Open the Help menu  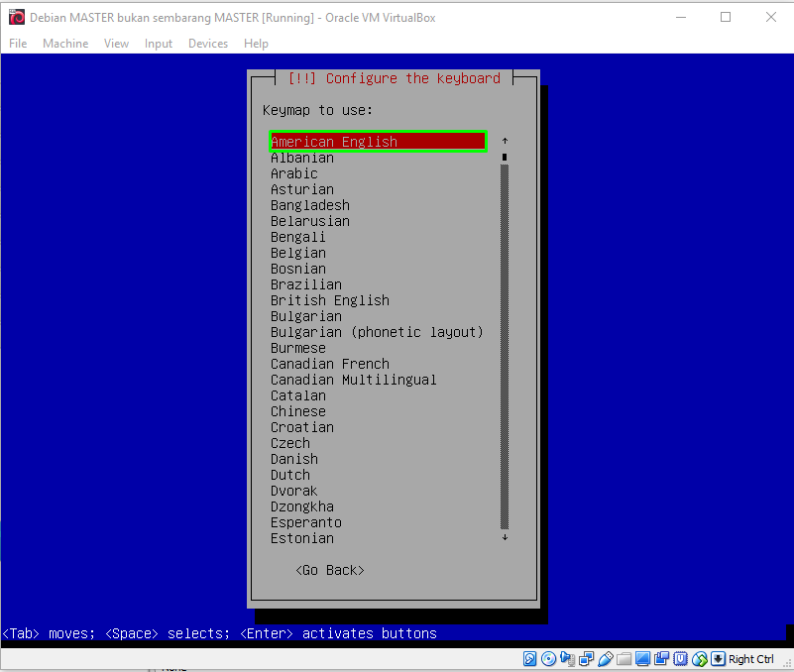point(256,44)
